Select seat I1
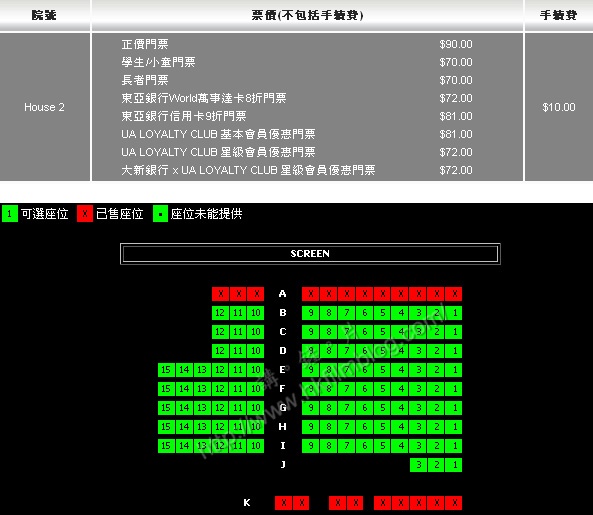This screenshot has height=515, width=593. tap(455, 446)
